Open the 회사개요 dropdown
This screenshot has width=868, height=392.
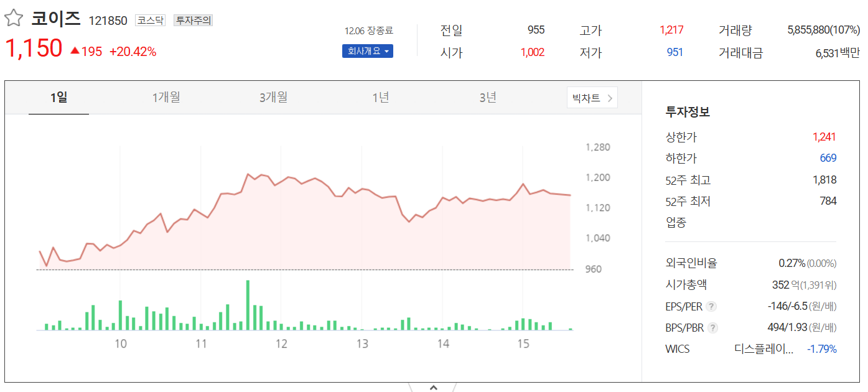point(366,51)
